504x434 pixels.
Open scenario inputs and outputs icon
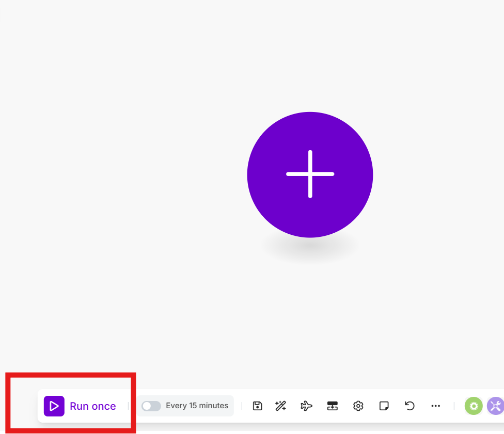(x=333, y=406)
